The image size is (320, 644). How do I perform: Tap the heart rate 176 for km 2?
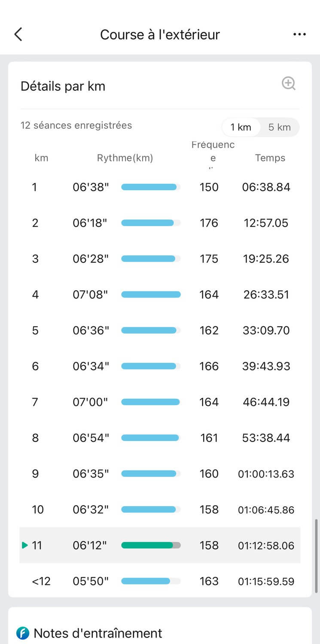pos(209,223)
